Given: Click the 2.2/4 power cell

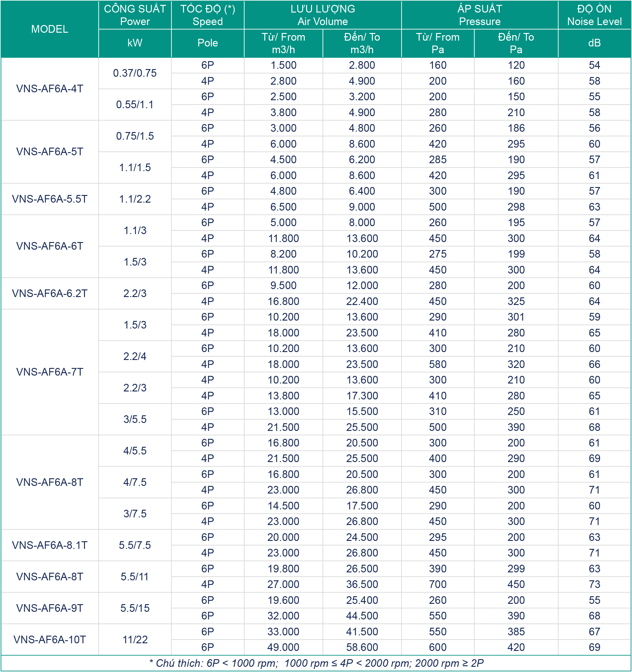Looking at the screenshot, I should (x=135, y=356).
